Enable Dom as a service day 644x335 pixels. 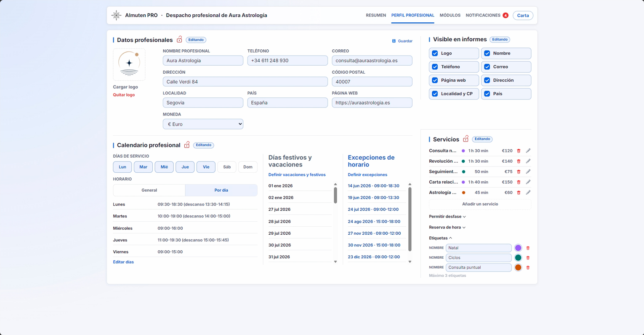coord(248,167)
